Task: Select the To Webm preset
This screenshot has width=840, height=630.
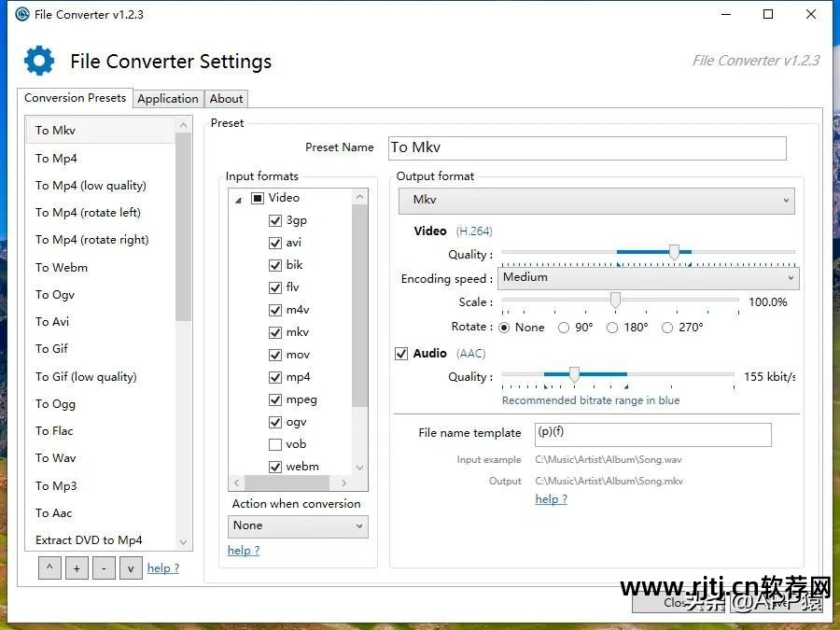Action: (x=101, y=268)
